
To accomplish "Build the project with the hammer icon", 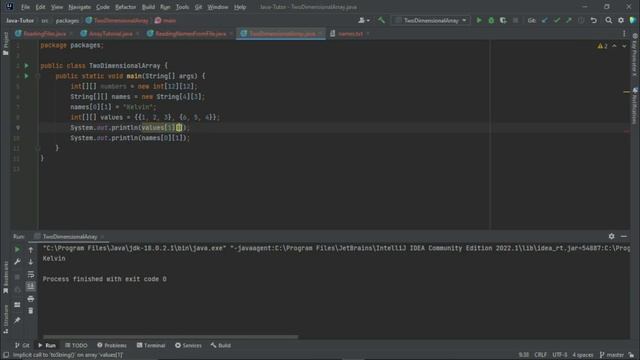I will point(381,20).
